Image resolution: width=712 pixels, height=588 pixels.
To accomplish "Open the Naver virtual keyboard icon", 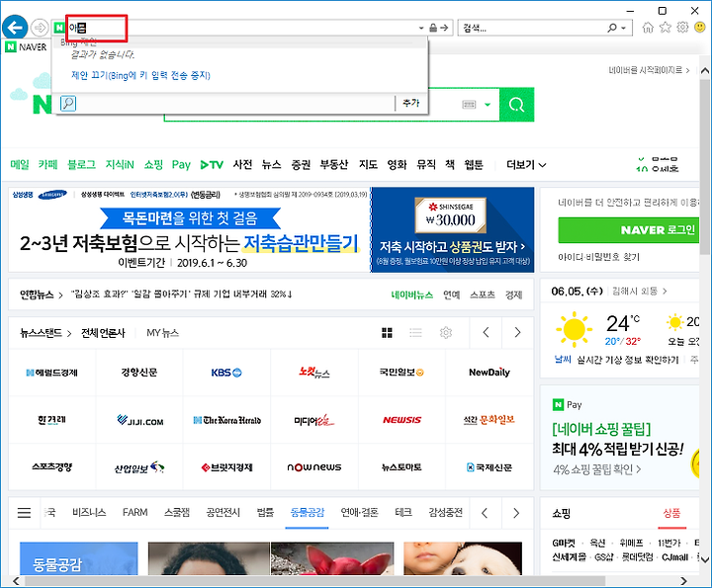I will (x=469, y=105).
